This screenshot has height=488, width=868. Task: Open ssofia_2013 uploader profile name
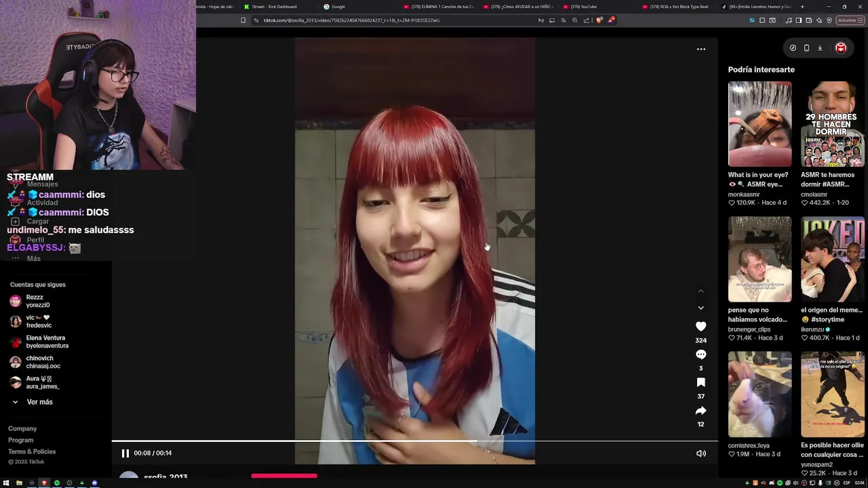pos(165,477)
